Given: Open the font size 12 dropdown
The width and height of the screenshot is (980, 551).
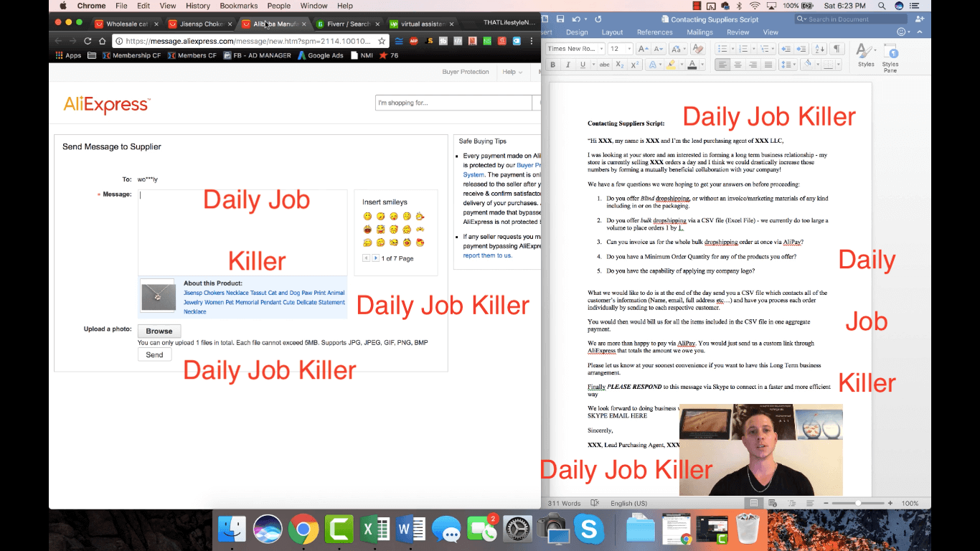Looking at the screenshot, I should tap(629, 49).
